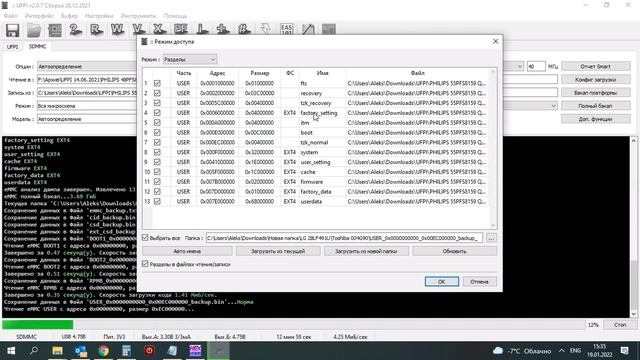Uncheck the recovery partition checkbox
The image size is (640, 360).
[157, 93]
